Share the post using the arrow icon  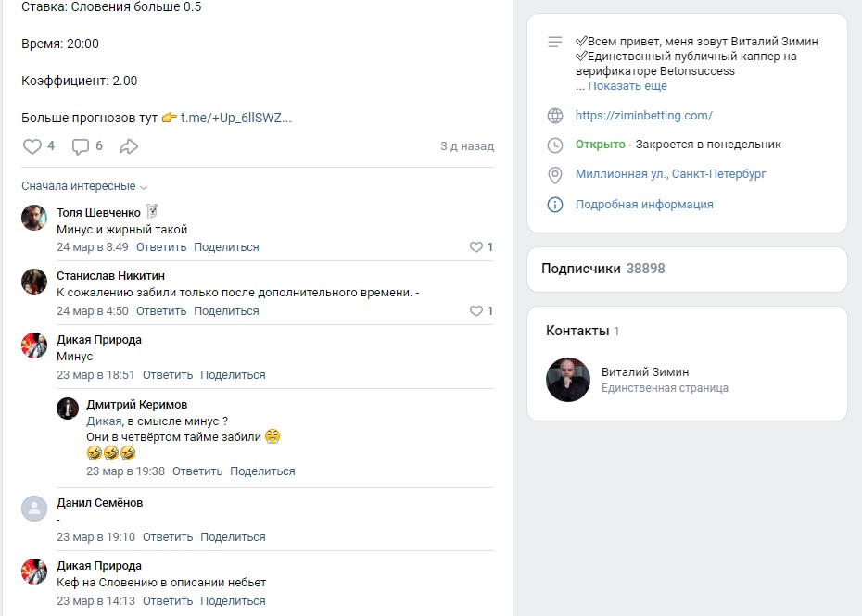[130, 146]
